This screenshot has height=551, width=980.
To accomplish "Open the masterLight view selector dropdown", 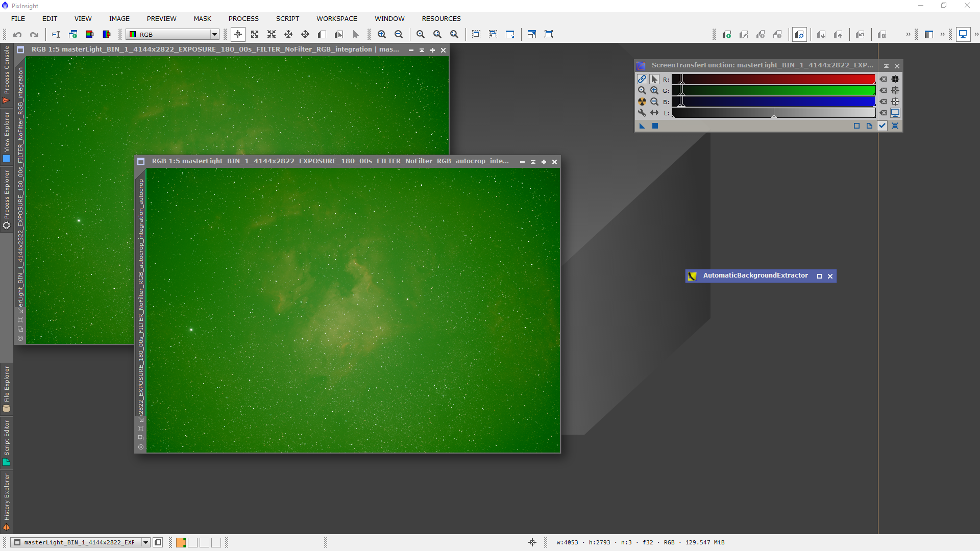I will click(x=145, y=542).
